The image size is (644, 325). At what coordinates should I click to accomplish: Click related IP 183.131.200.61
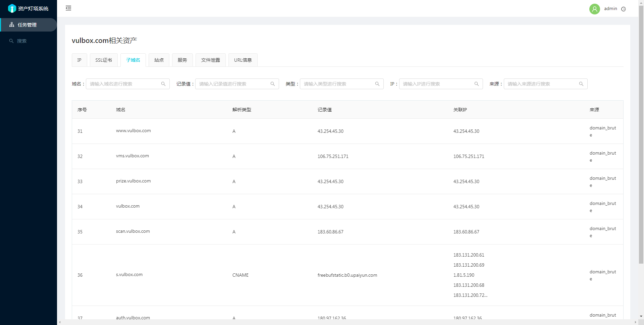(x=469, y=255)
